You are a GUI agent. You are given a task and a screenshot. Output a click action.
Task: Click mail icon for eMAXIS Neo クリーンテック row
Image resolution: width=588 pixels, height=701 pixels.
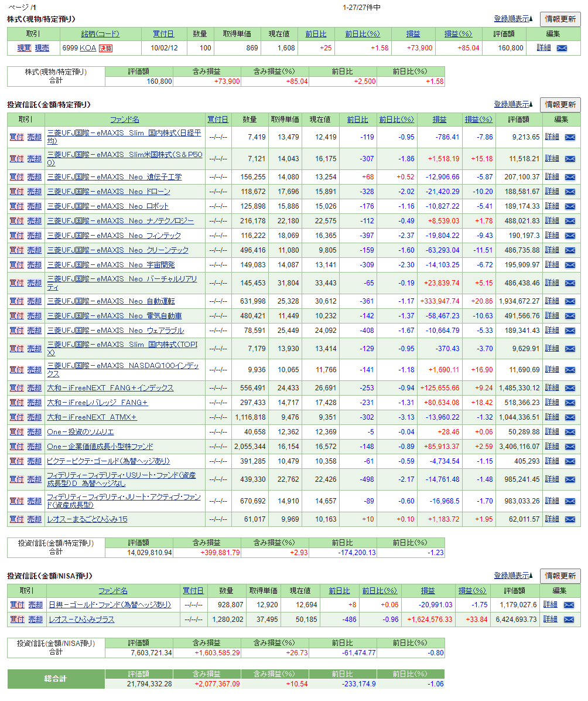click(x=570, y=250)
